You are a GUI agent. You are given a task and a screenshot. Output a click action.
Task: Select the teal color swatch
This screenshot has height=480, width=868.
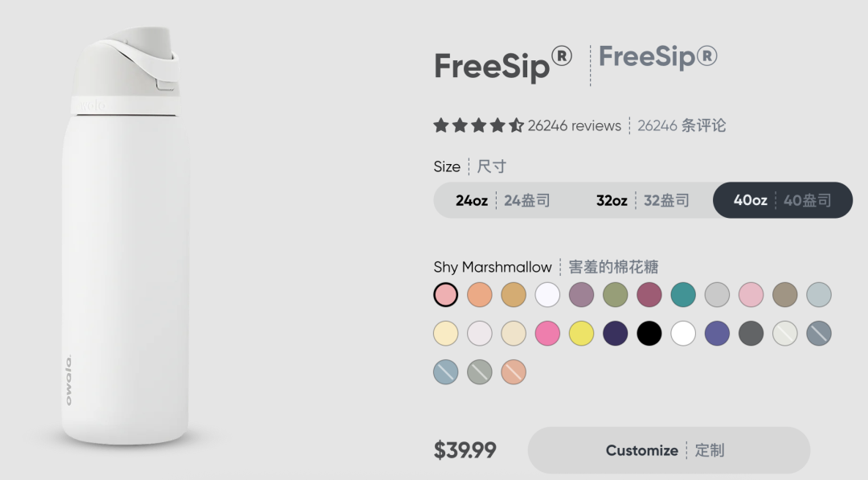[683, 294]
